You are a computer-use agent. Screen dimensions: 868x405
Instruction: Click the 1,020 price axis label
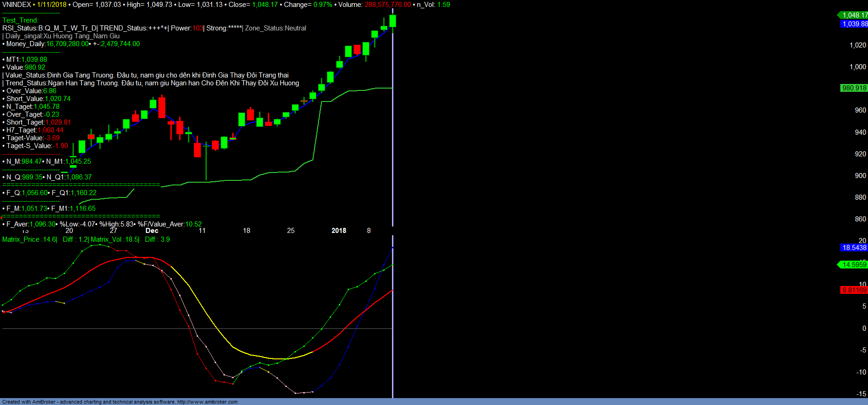pyautogui.click(x=858, y=45)
